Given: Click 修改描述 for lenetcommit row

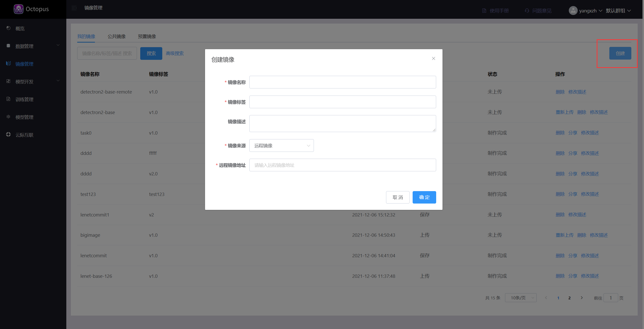Looking at the screenshot, I should point(590,256).
